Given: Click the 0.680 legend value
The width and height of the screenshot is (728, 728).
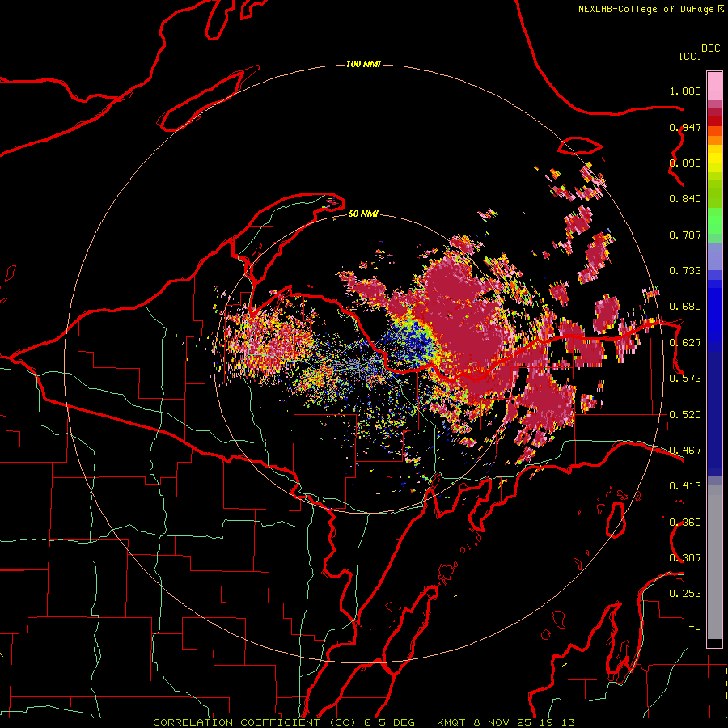Looking at the screenshot, I should (x=685, y=307).
